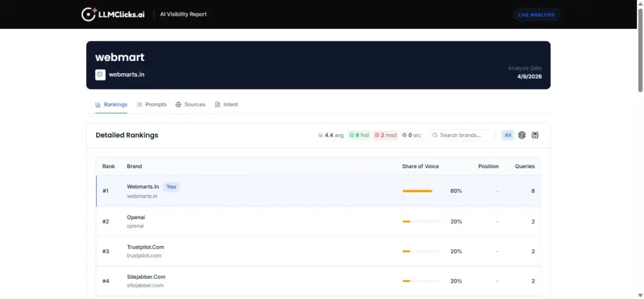Click the 4.4 avg stat indicator

click(x=331, y=135)
